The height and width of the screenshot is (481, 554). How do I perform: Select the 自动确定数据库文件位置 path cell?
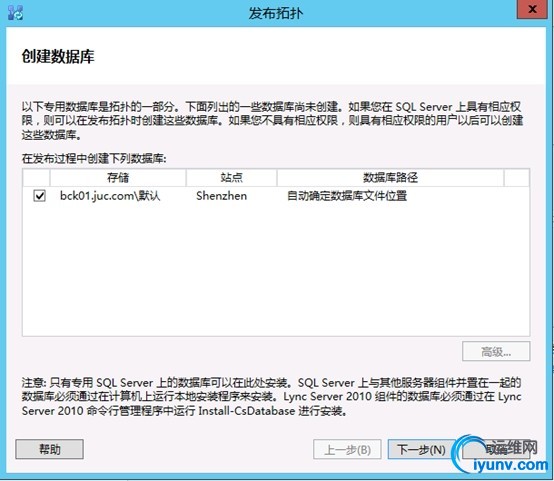347,196
